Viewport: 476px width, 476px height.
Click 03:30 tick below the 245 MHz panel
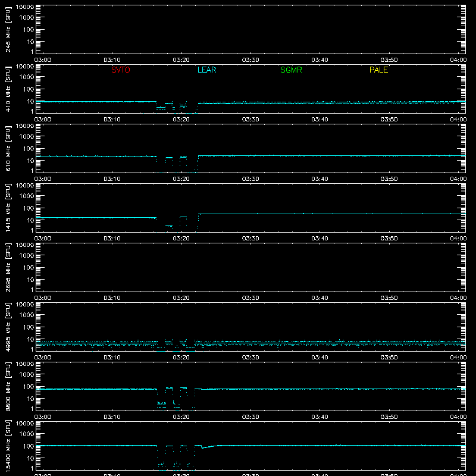tap(250, 60)
